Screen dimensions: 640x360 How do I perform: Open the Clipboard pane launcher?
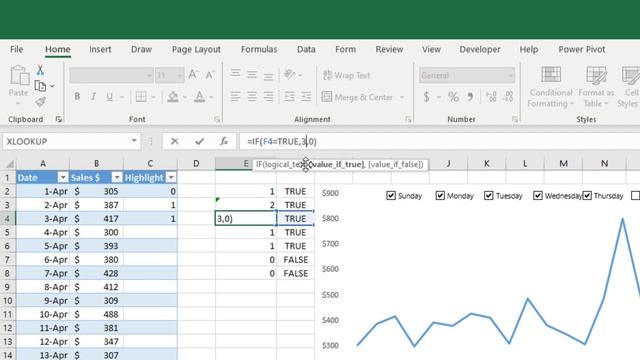point(59,119)
